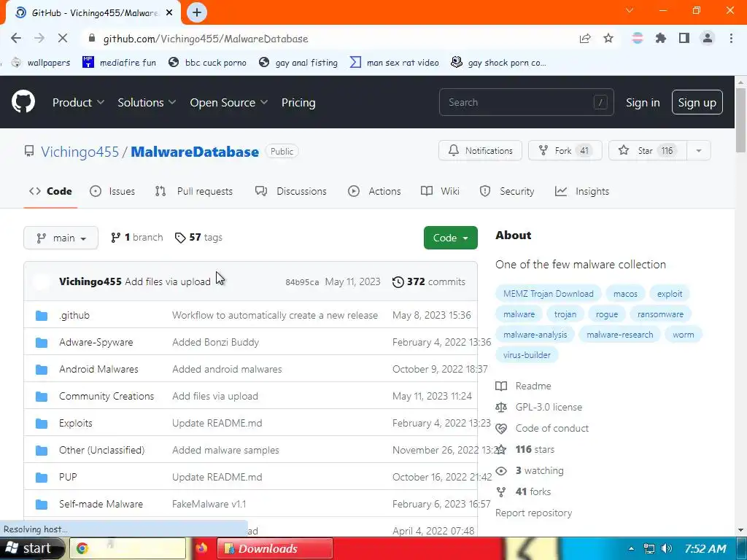Click the tag icon beside 57 tags
Screen dimensions: 747x560
[180, 238]
